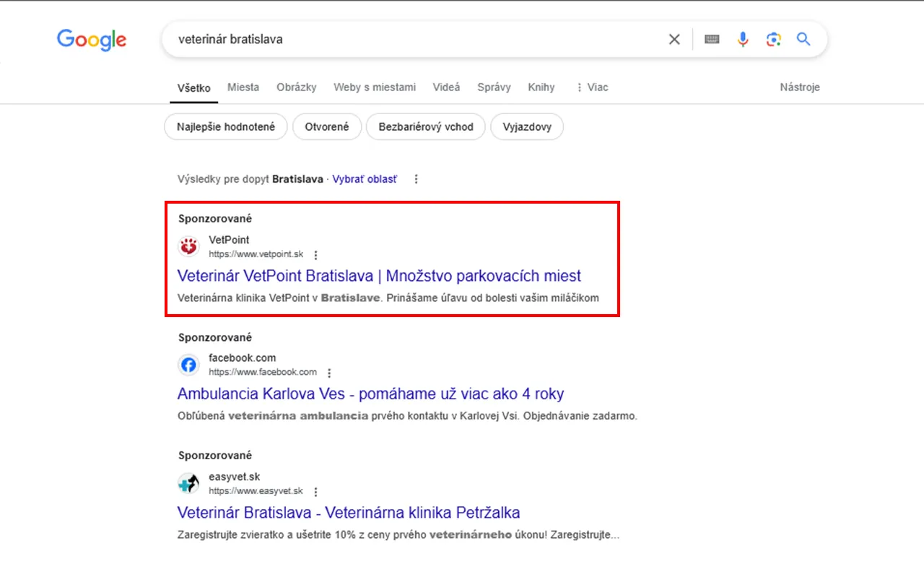Open the on-screen keyboard icon
Screen dimensions: 924x577
(x=712, y=39)
